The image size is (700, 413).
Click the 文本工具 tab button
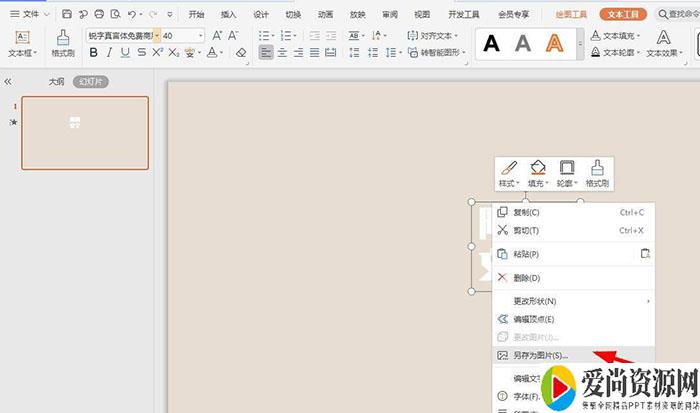coord(623,15)
